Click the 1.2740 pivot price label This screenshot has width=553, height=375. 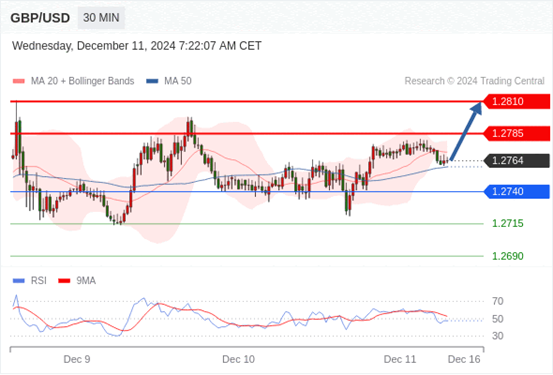tap(517, 192)
